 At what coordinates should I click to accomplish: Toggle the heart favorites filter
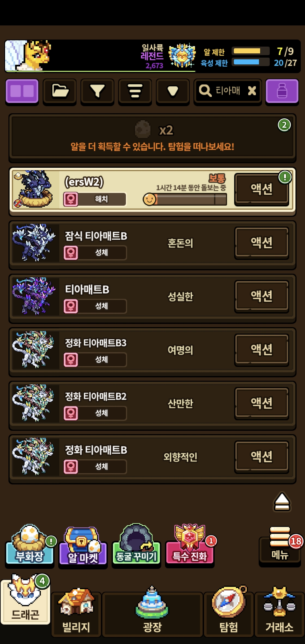click(x=173, y=92)
